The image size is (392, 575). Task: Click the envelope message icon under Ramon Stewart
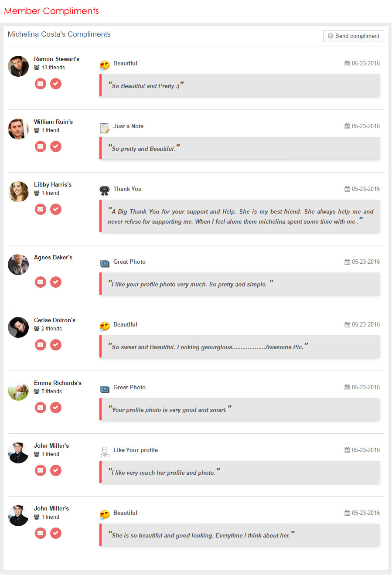coord(41,84)
